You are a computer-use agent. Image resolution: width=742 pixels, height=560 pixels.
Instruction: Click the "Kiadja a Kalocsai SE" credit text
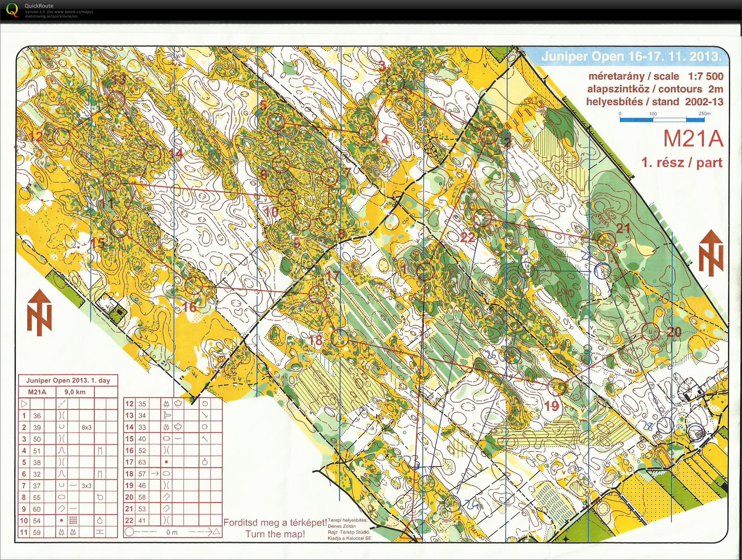tap(349, 538)
